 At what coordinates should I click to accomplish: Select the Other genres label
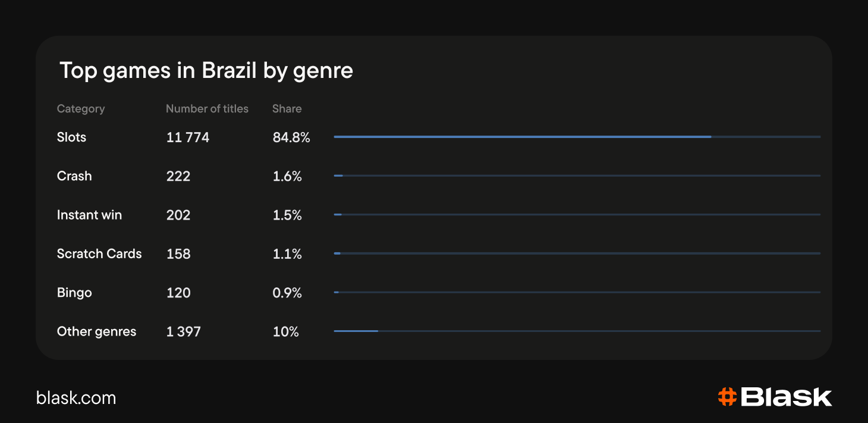click(96, 331)
